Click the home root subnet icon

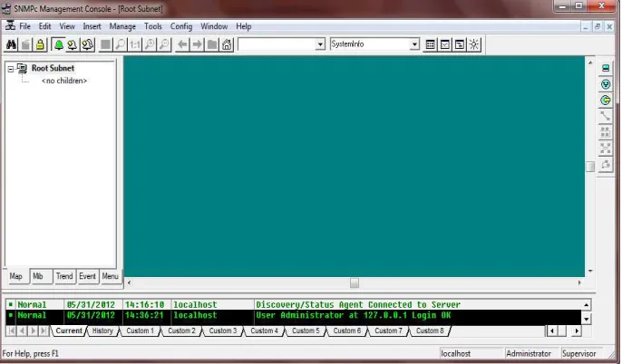(x=227, y=44)
